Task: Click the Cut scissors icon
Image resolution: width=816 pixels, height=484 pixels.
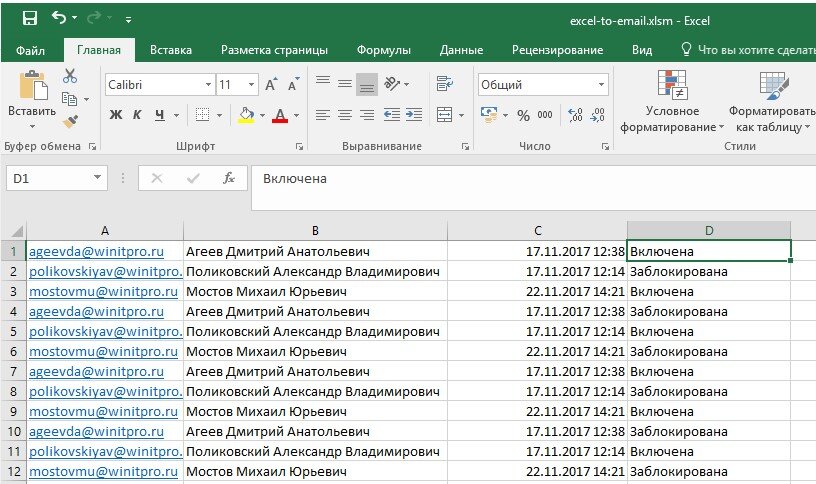Action: click(70, 76)
